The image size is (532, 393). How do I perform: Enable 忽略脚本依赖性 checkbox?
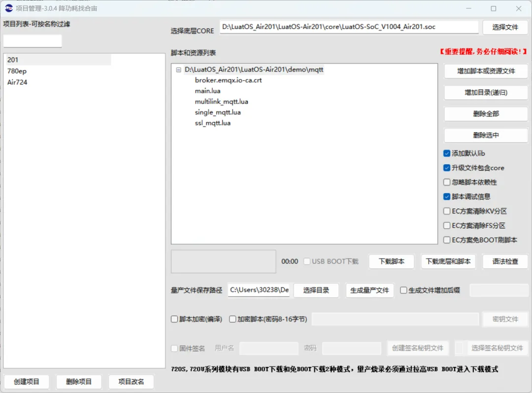coord(447,182)
